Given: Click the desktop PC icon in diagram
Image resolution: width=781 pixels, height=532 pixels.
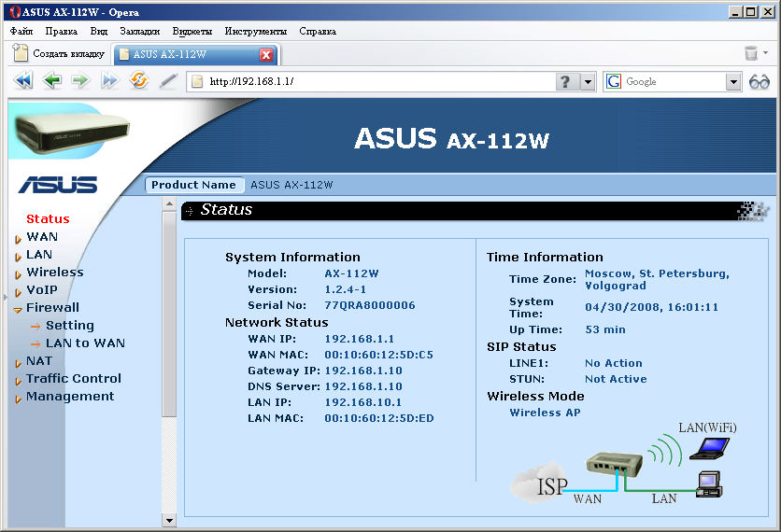Looking at the screenshot, I should [x=709, y=484].
